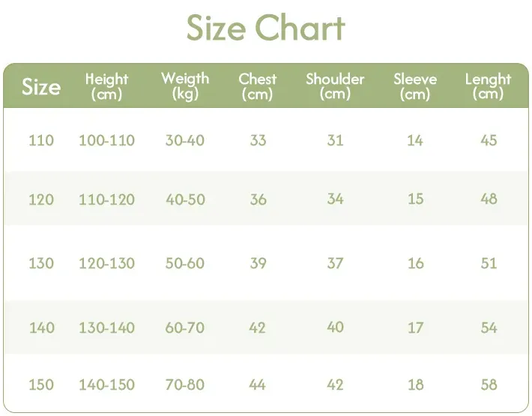Click size 120 in first column
This screenshot has height=416, width=532.
click(41, 199)
